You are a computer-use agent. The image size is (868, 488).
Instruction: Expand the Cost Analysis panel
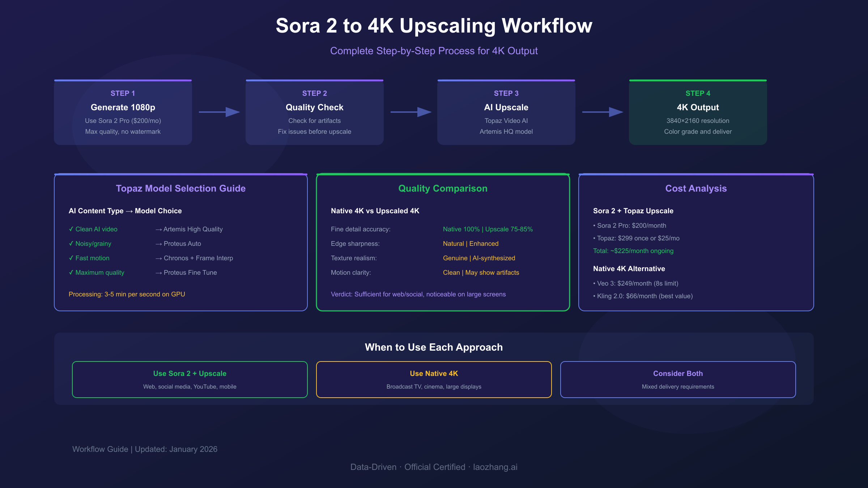coord(696,188)
